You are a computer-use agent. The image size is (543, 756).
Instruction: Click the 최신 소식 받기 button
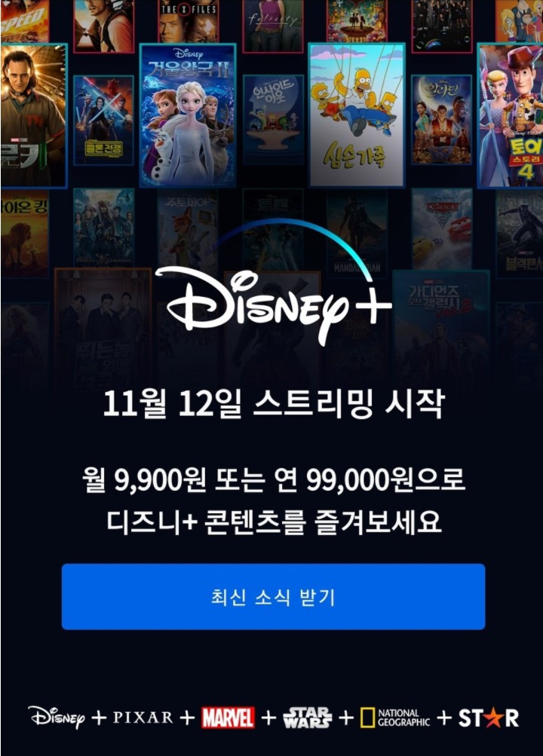click(273, 596)
